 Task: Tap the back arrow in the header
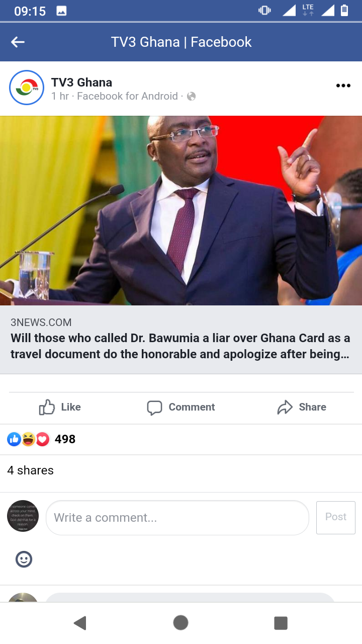[18, 42]
